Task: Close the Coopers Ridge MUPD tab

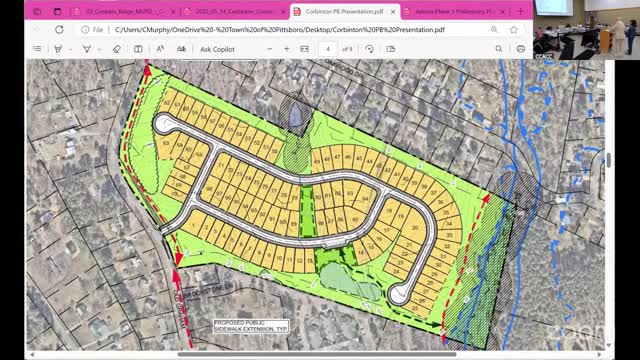Action: [x=173, y=12]
